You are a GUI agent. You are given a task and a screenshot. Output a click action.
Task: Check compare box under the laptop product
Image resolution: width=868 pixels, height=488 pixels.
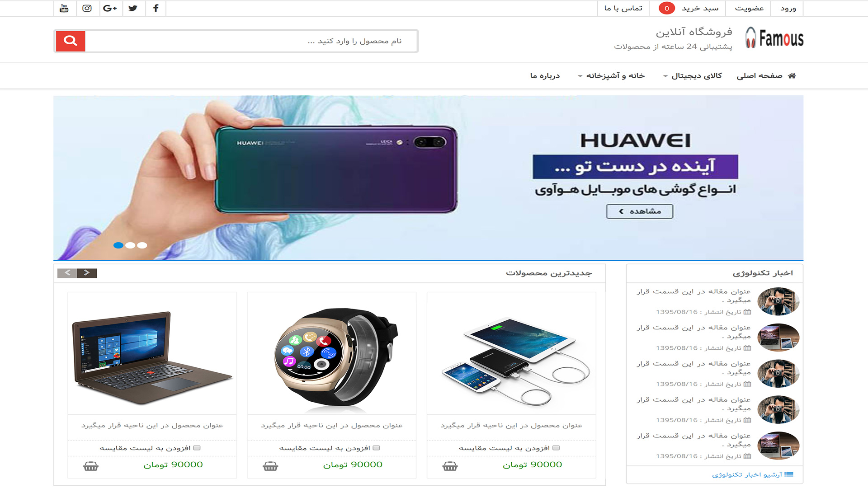[197, 448]
